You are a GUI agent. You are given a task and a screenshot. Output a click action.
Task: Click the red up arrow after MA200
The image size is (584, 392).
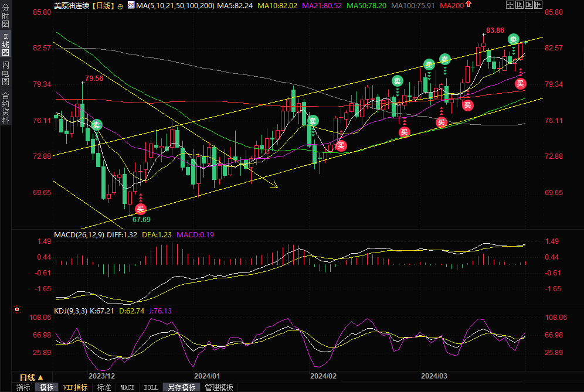click(467, 5)
